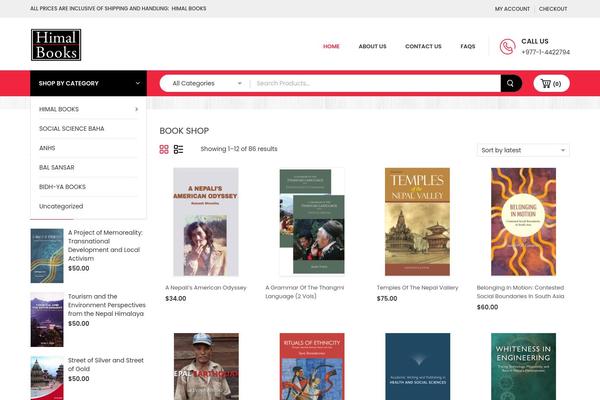This screenshot has height=400, width=600.
Task: Click Street of Silver and Street of Gold title
Action: click(106, 364)
